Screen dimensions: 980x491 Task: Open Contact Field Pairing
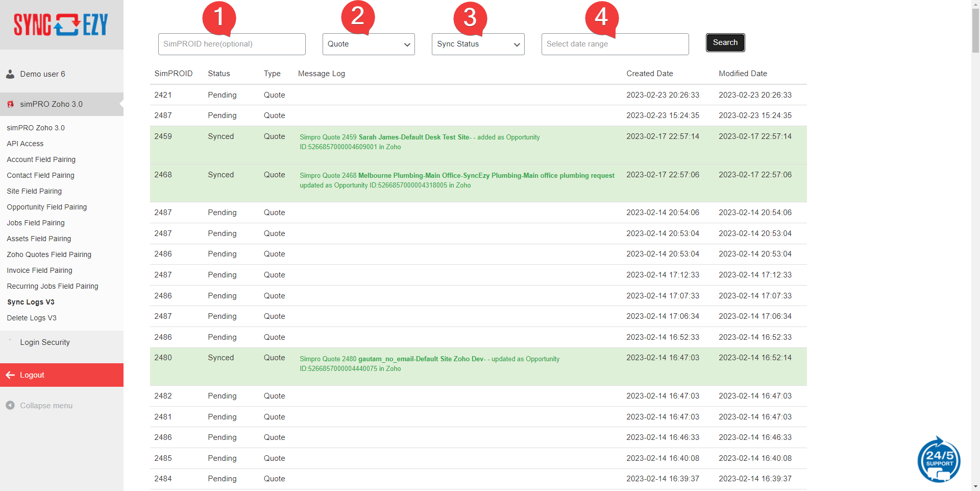[x=40, y=175]
